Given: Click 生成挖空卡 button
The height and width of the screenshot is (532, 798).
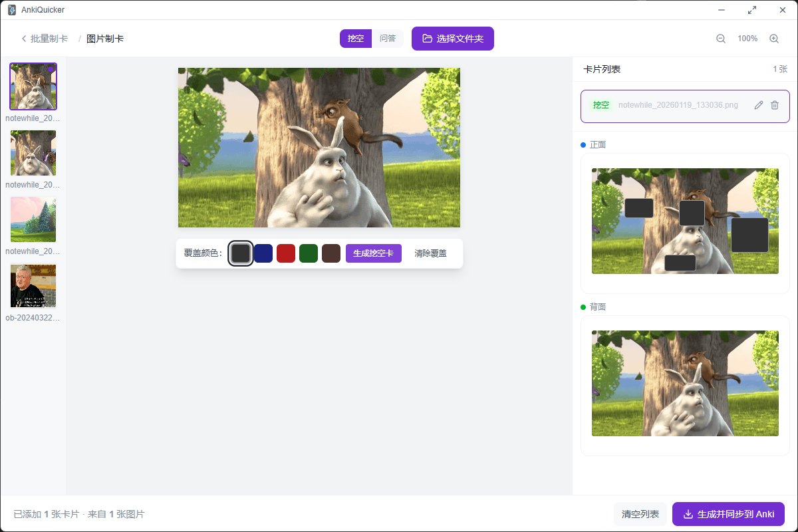Looking at the screenshot, I should (x=374, y=253).
